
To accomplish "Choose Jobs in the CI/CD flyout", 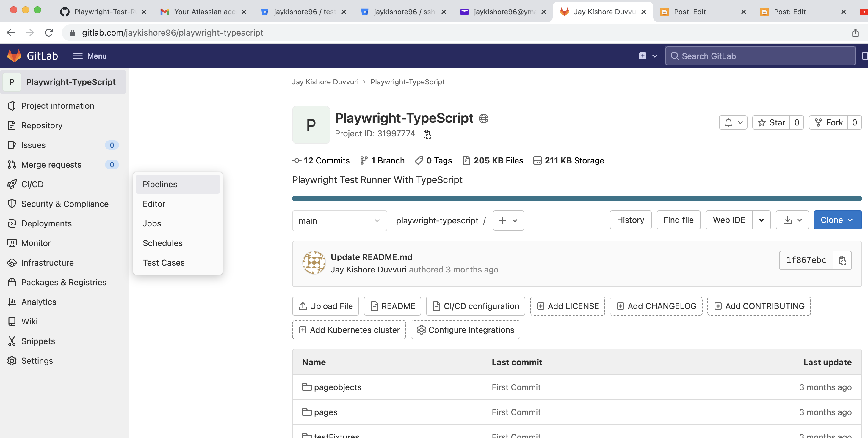I will click(152, 223).
